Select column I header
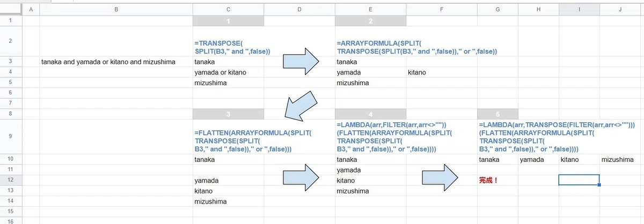The height and width of the screenshot is (224, 644). pos(579,10)
